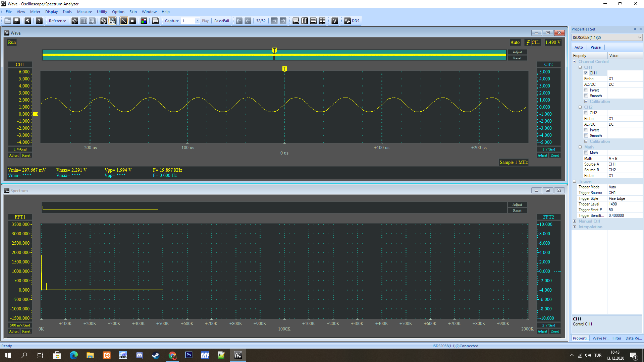Open the Measure menu

pos(85,12)
